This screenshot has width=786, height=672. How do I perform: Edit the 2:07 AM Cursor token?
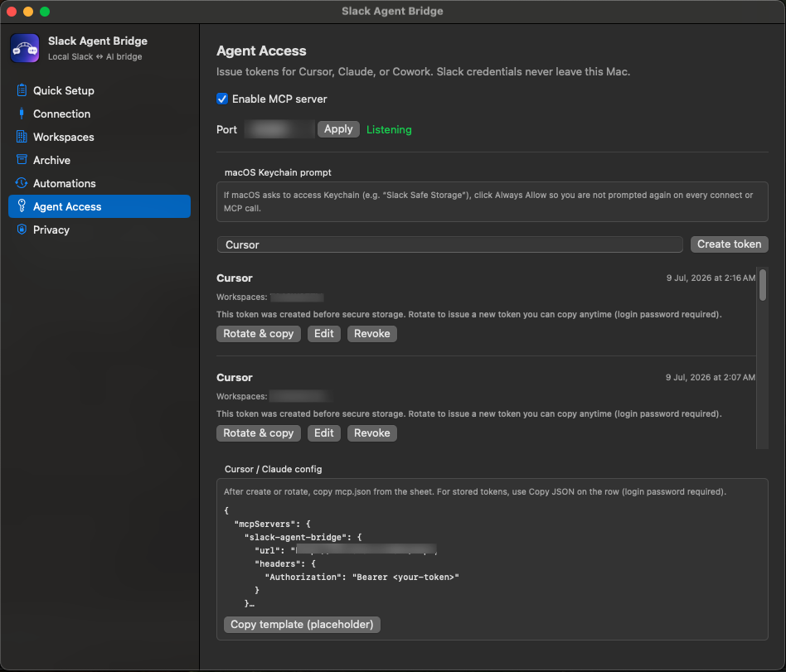(324, 433)
